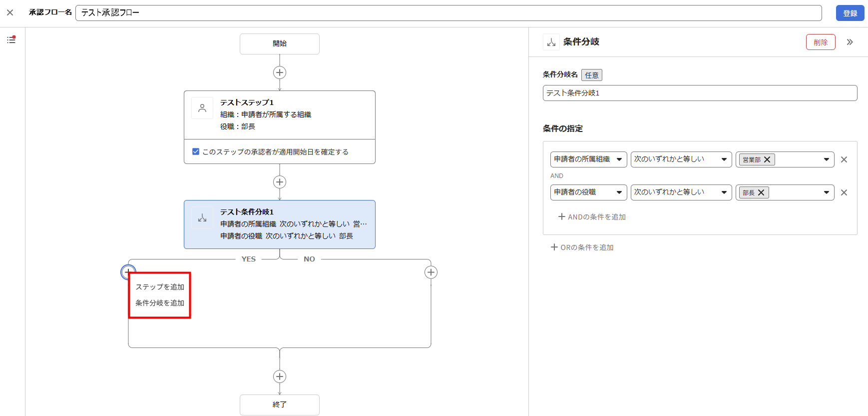The image size is (868, 416).
Task: Click ANDの条件を追加 link
Action: [592, 217]
